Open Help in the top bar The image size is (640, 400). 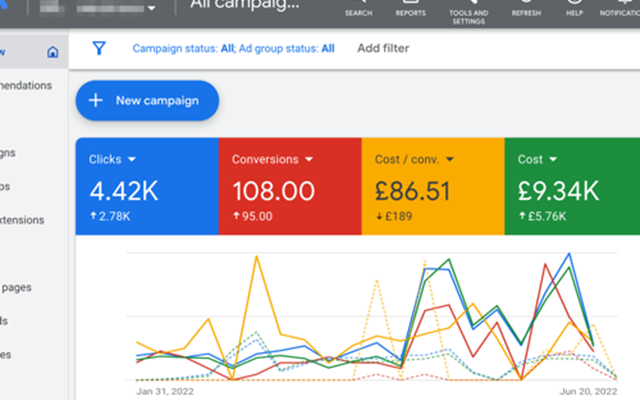coord(574,8)
